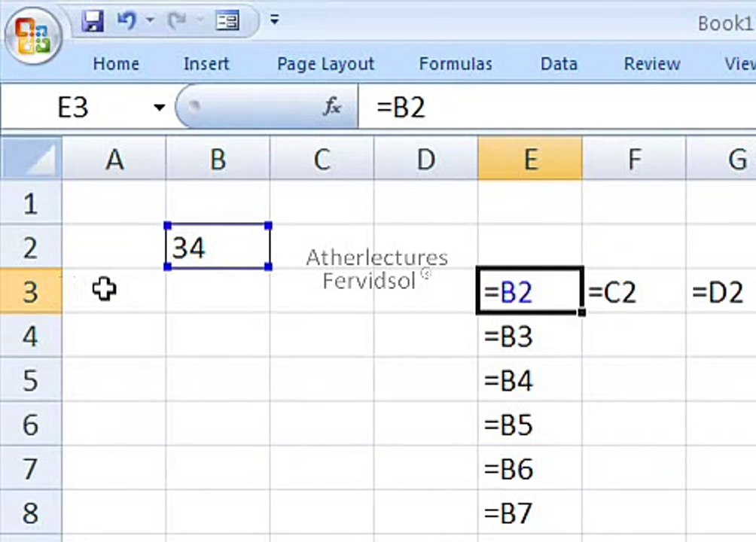
Task: Click cell containing =B3
Action: click(530, 336)
